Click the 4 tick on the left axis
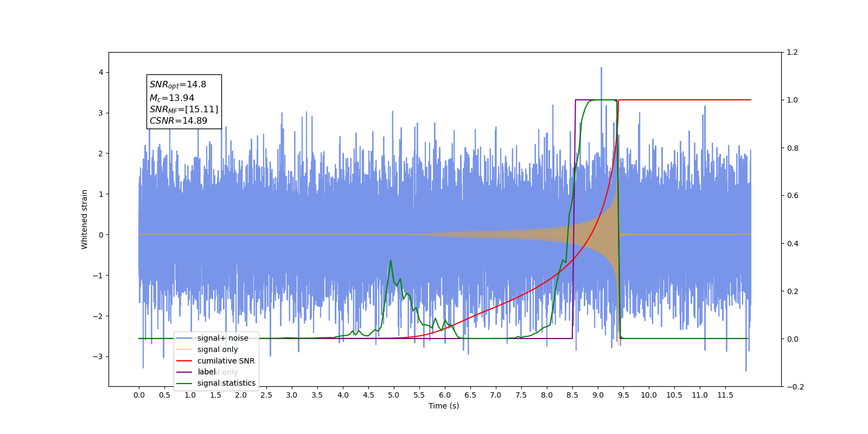Screen dimensions: 868x434 101,72
